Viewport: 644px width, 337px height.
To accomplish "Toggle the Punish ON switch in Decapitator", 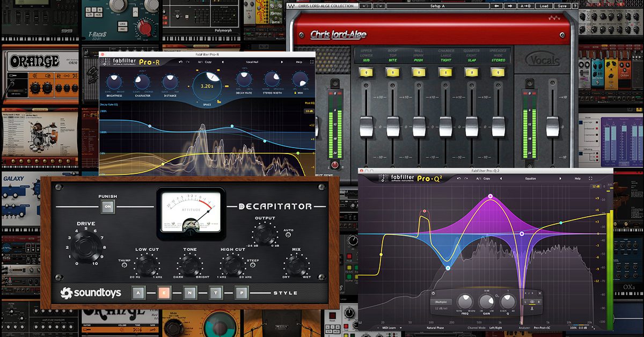I will 108,207.
